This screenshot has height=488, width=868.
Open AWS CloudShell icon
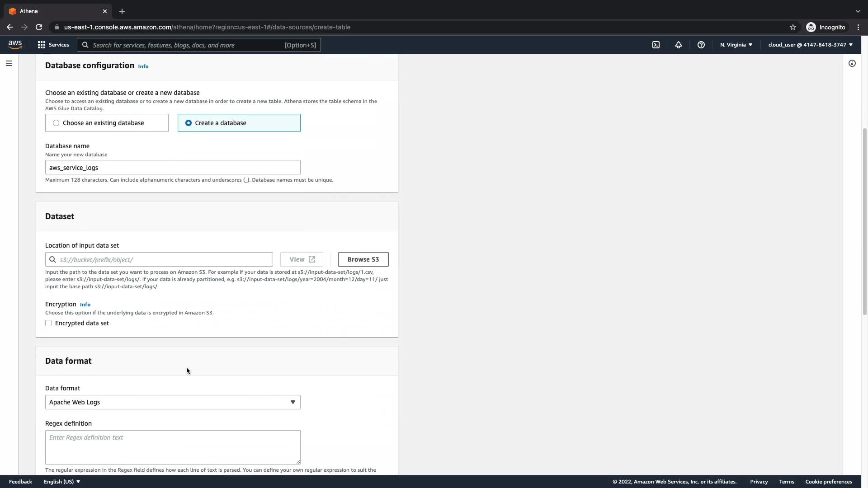point(656,45)
